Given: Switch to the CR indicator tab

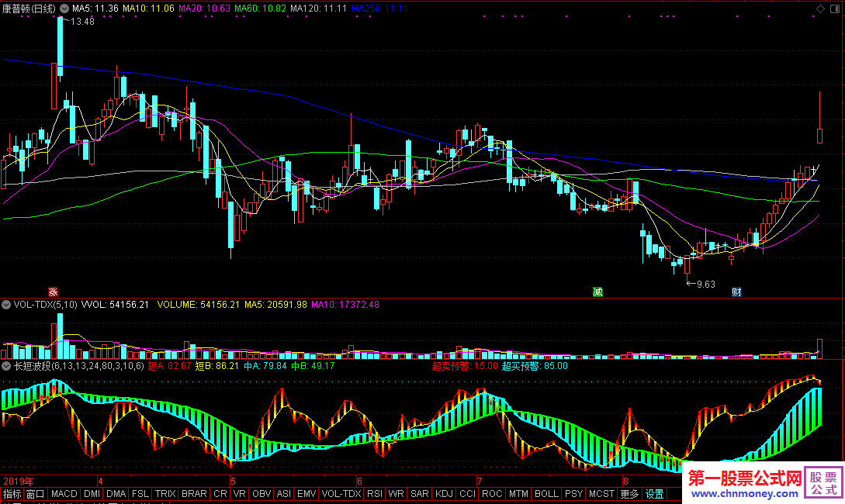Looking at the screenshot, I should [220, 494].
